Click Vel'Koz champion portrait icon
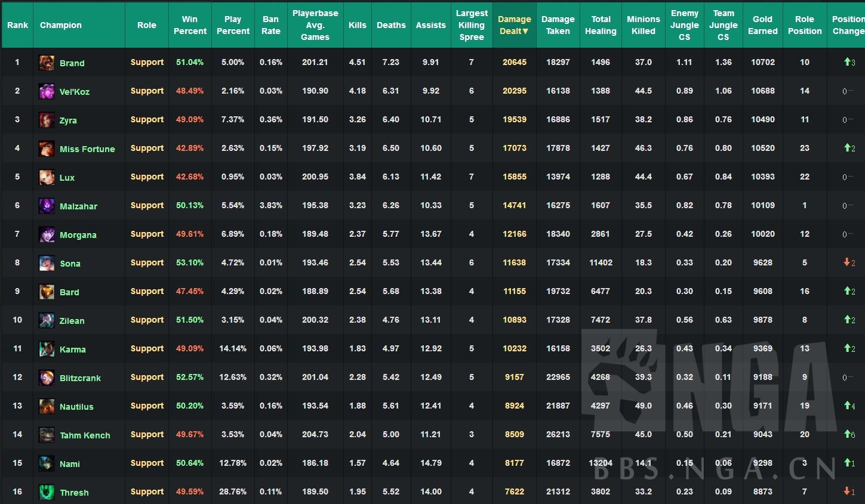The height and width of the screenshot is (504, 865). click(x=47, y=91)
